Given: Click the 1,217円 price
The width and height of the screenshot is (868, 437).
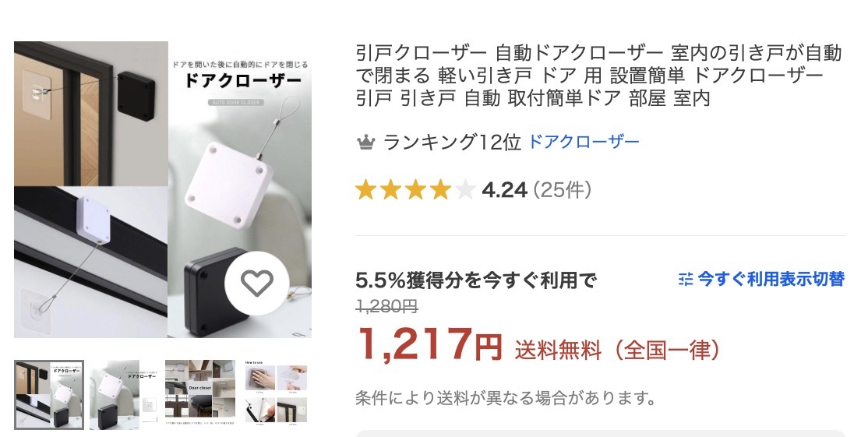Looking at the screenshot, I should (x=429, y=344).
